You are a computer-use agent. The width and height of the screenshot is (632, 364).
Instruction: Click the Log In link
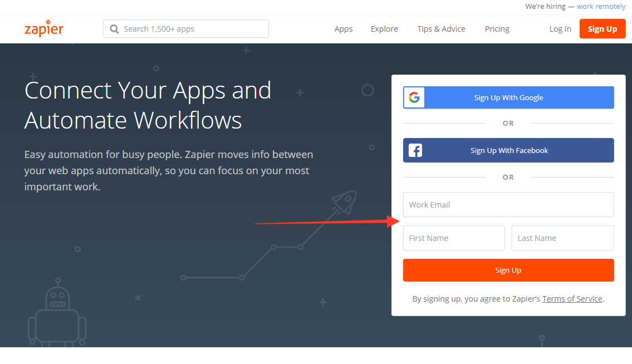[560, 28]
